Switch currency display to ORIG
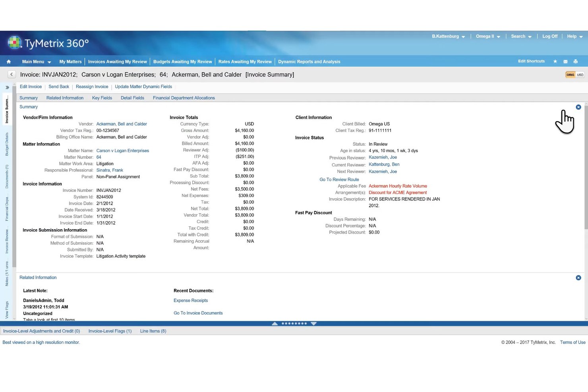 [x=570, y=75]
